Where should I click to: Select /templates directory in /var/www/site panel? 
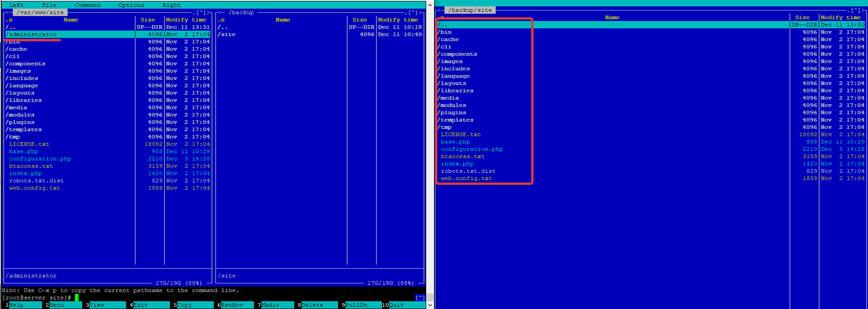click(107, 129)
